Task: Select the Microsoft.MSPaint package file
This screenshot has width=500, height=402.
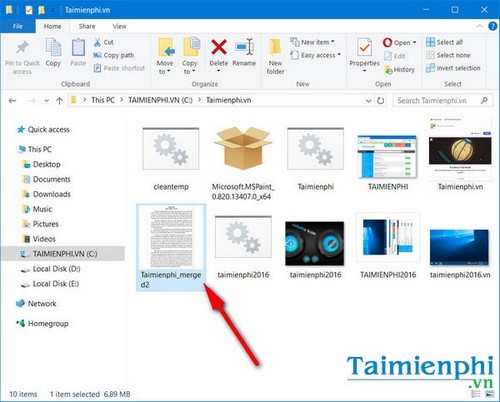Action: click(x=243, y=163)
